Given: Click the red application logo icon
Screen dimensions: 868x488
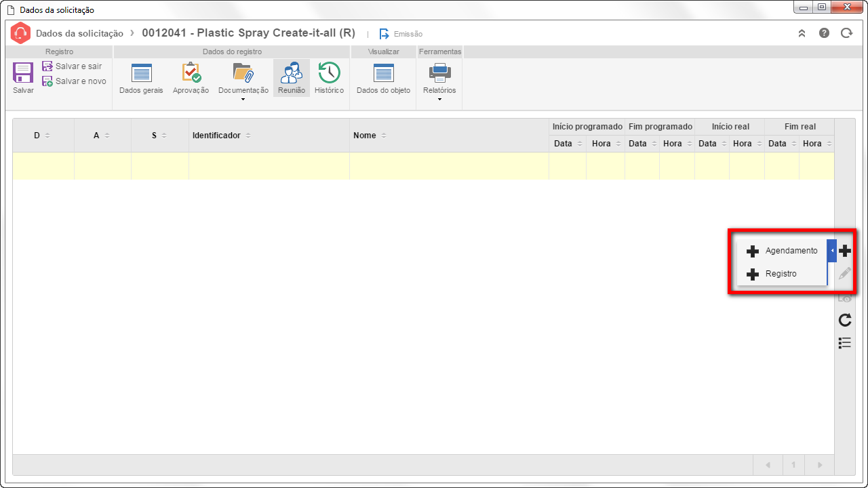Looking at the screenshot, I should (x=21, y=33).
